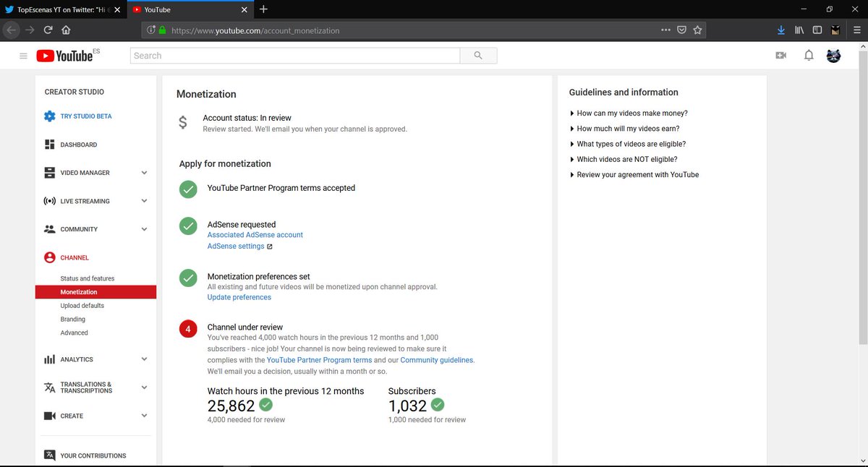Expand the Analytics section chevron
The image size is (868, 467).
(144, 359)
